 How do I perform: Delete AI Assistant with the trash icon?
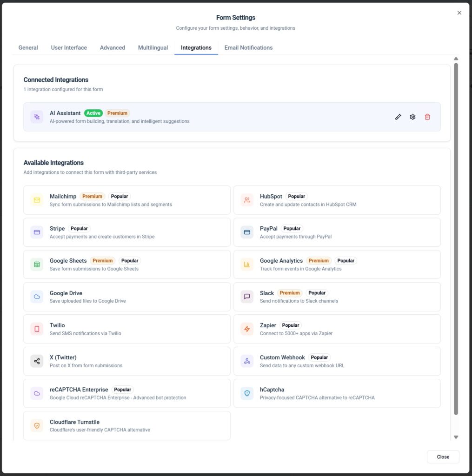[x=427, y=117]
